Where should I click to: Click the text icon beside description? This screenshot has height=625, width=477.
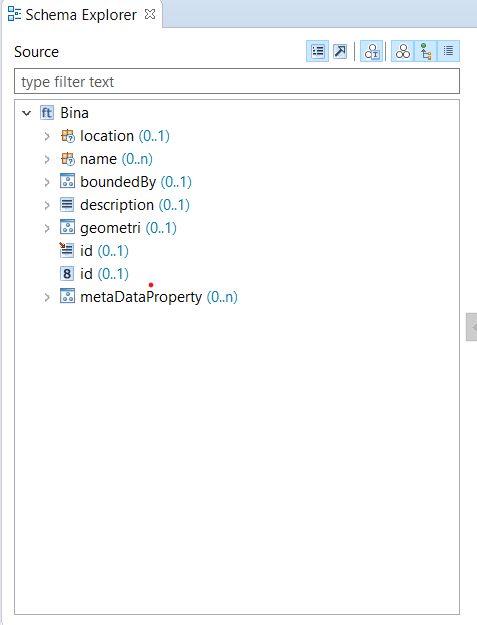67,204
